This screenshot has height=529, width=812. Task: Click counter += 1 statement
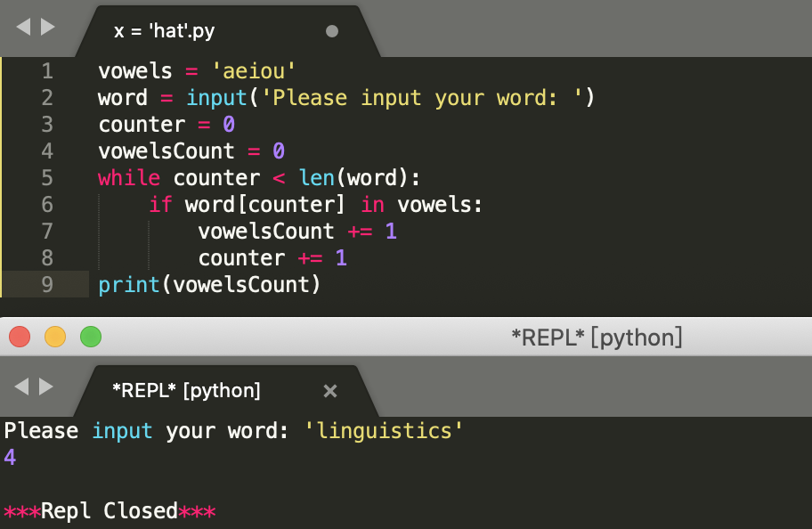[273, 258]
